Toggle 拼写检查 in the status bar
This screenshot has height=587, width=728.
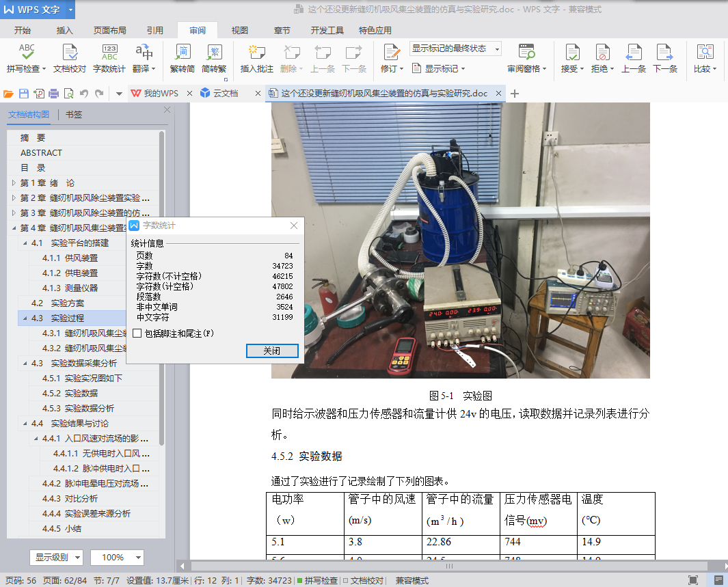(x=316, y=580)
